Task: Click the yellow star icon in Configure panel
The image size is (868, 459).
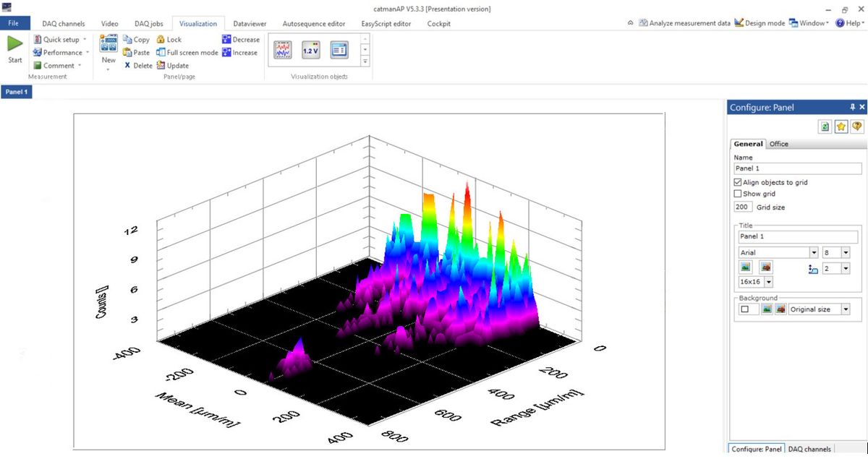Action: pos(841,126)
